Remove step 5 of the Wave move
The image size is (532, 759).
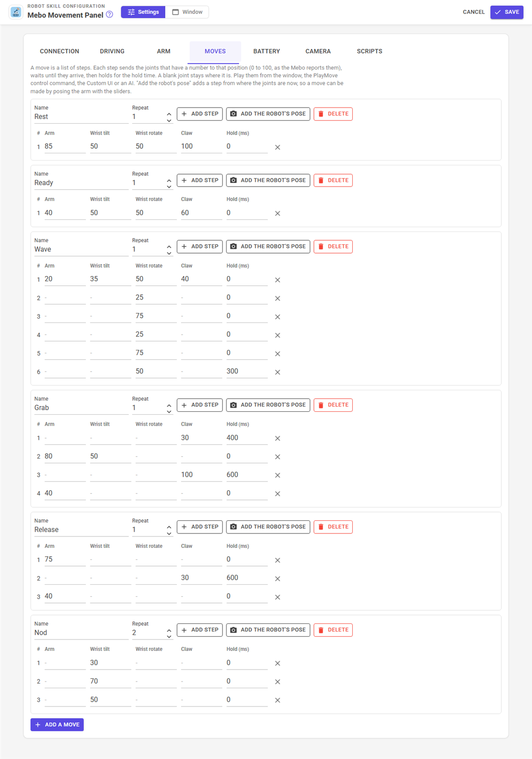pos(277,354)
